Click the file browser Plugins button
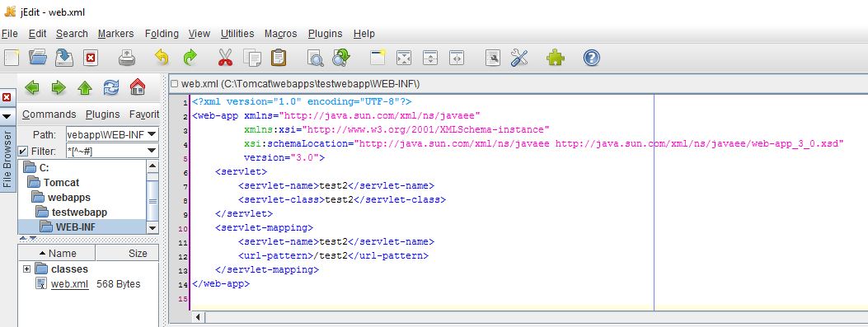 pyautogui.click(x=102, y=114)
